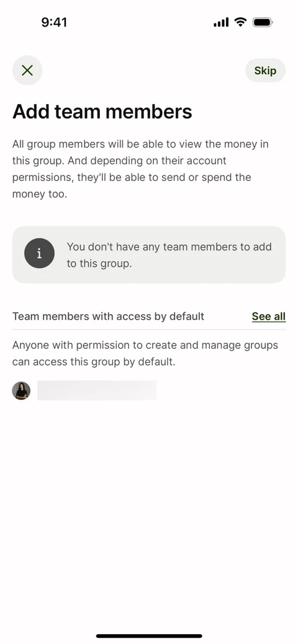Select the blurred team member name placeholder
Screen dimensions: 298x644
(x=97, y=390)
